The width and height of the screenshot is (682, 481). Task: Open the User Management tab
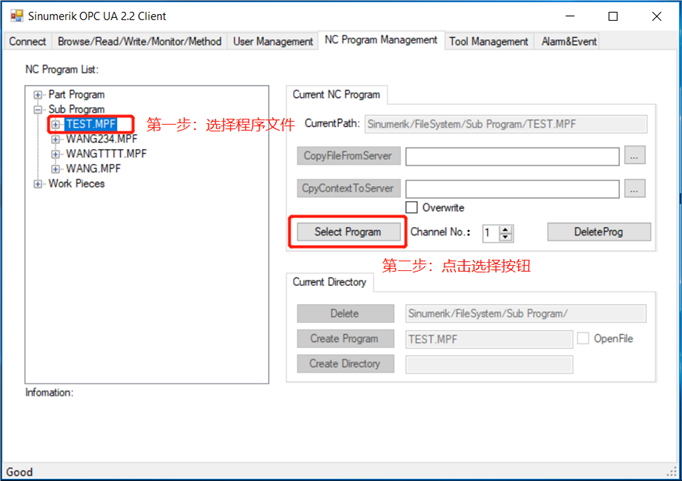click(273, 42)
